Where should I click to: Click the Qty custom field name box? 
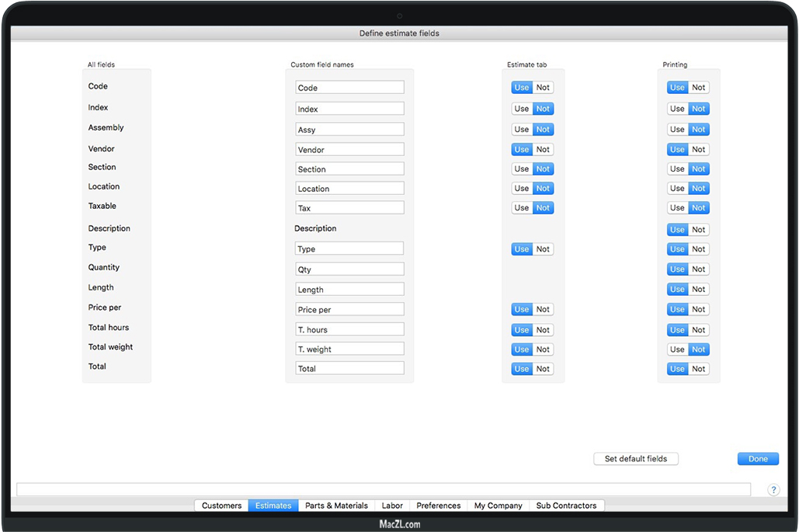(349, 269)
